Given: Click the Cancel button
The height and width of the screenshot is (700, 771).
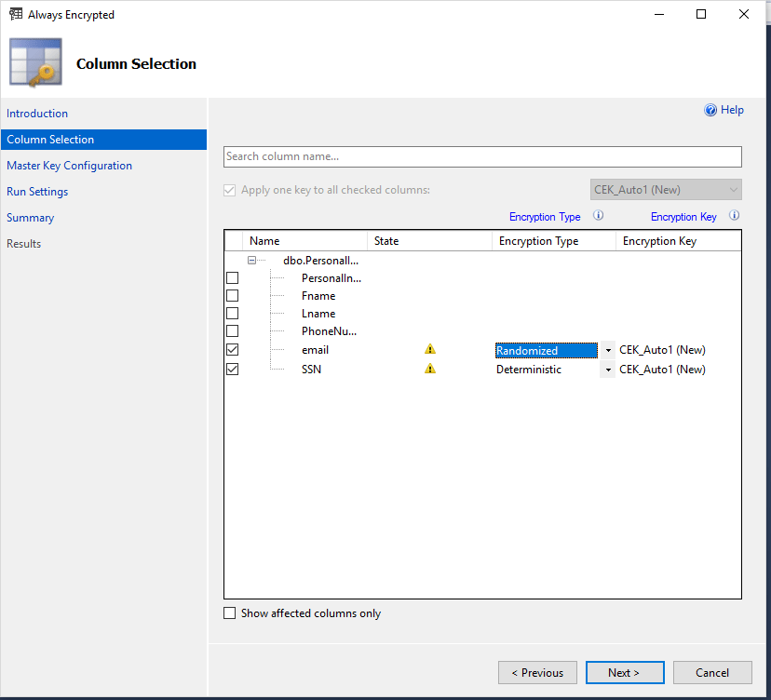Looking at the screenshot, I should 712,672.
